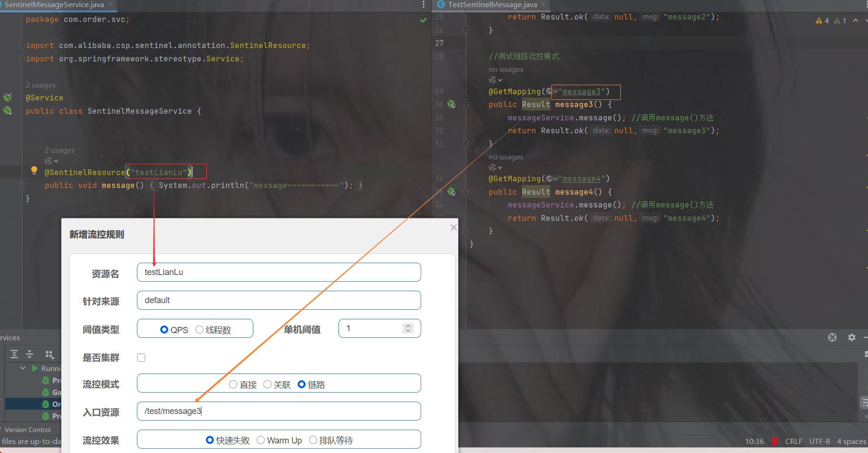Select the 关联 flow mode radio
The image size is (868, 453).
(x=267, y=384)
